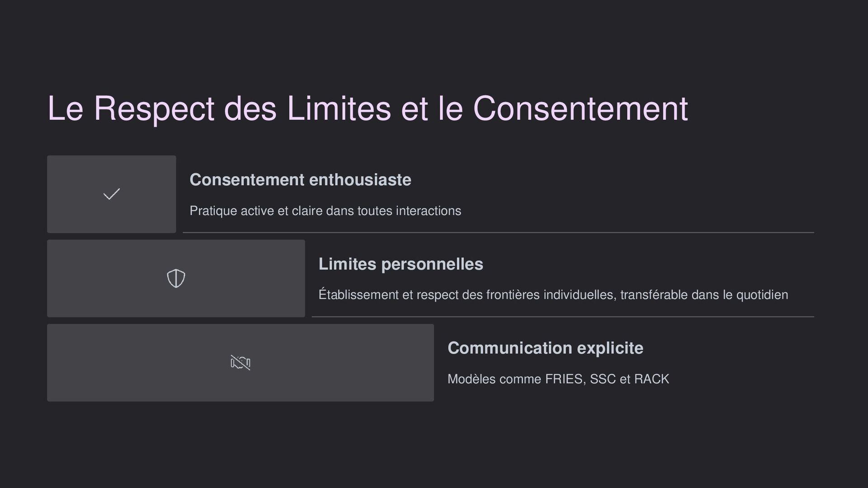
Task: Select the "Consentement enthousiaste" heading
Action: click(x=300, y=180)
